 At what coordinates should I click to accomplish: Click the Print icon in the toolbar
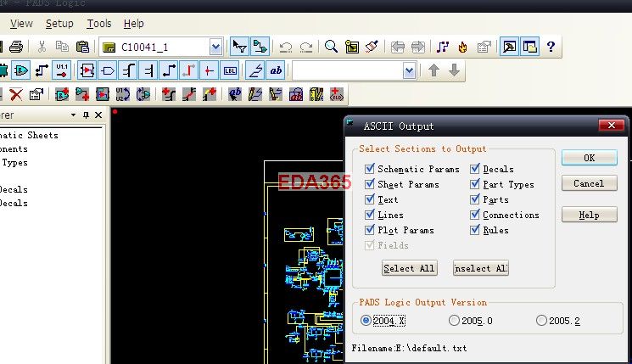[16, 48]
